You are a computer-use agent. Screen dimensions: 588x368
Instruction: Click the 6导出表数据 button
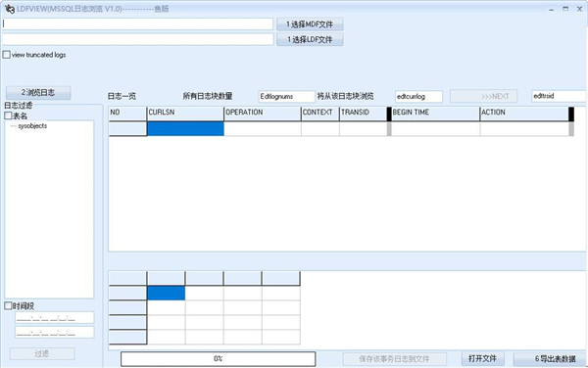551,359
